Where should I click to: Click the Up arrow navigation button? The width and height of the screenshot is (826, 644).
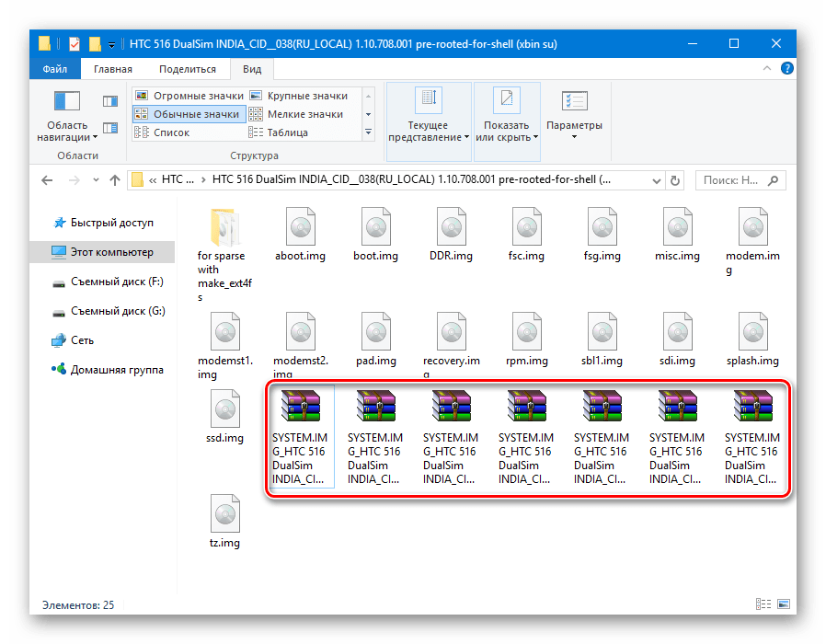coord(115,180)
